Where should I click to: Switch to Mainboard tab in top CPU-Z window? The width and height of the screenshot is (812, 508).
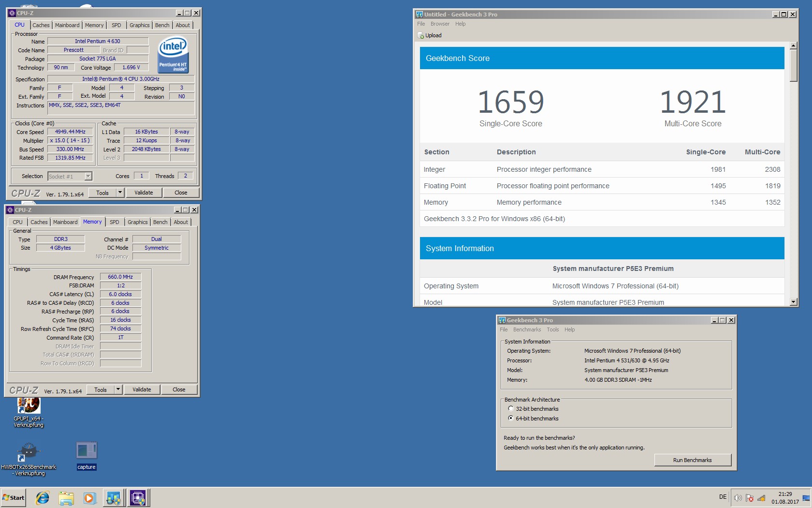coord(67,25)
